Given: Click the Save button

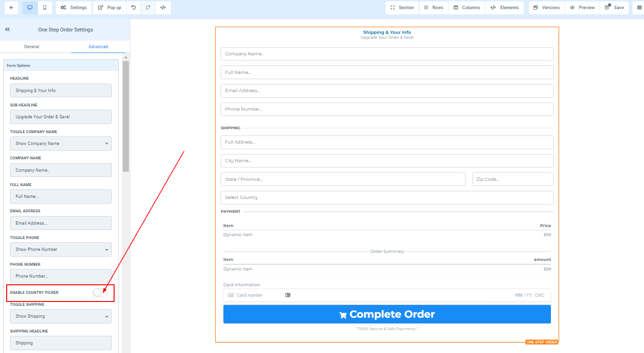Looking at the screenshot, I should (x=614, y=8).
